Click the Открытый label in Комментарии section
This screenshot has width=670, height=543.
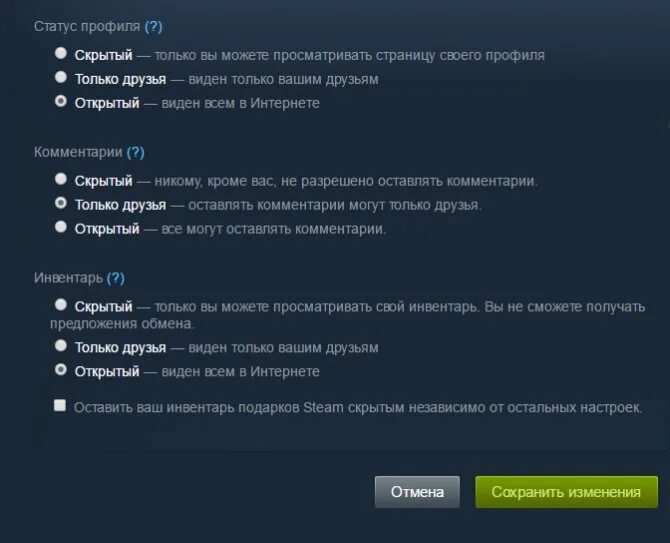pyautogui.click(x=107, y=229)
